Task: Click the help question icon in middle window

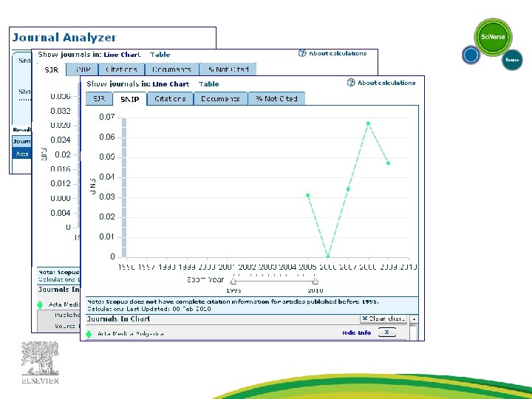Action: (302, 53)
